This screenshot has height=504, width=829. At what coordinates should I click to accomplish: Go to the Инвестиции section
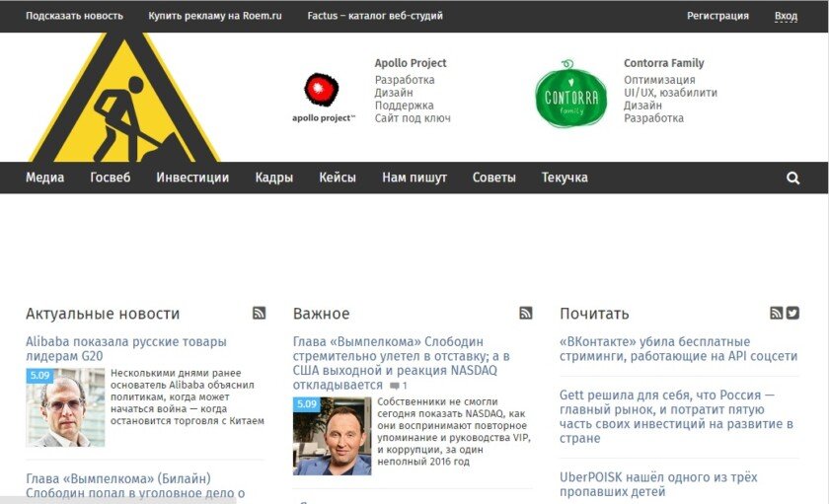coord(192,178)
